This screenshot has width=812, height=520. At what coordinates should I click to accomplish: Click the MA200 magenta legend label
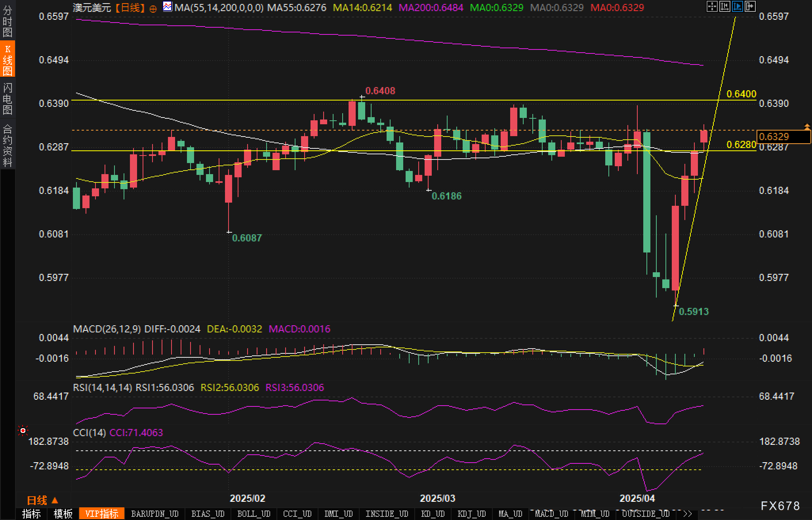pyautogui.click(x=431, y=8)
